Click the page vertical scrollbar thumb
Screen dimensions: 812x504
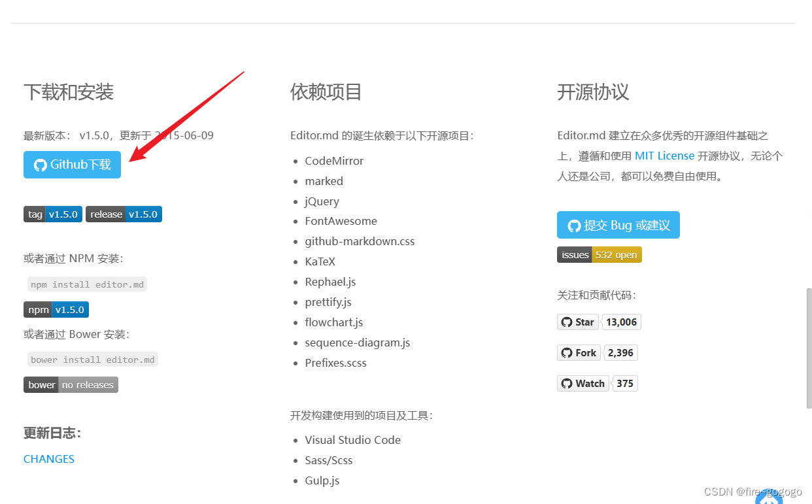coord(809,348)
